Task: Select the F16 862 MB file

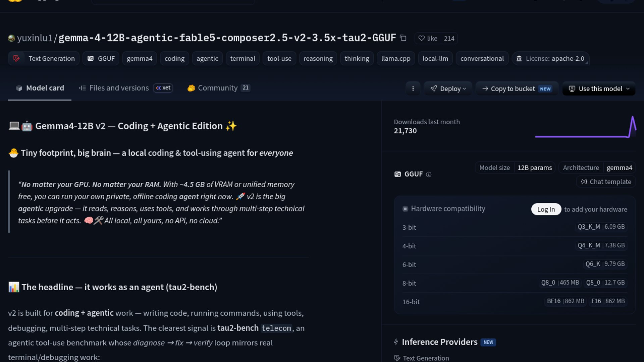Action: click(608, 301)
